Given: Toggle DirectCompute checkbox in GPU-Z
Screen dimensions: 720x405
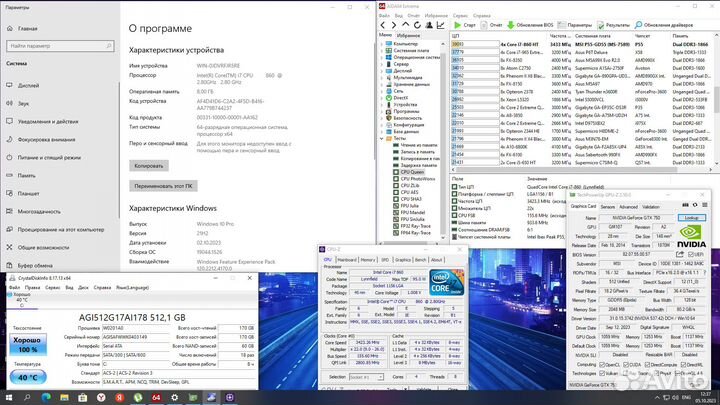Looking at the screenshot, I should pos(649,365).
